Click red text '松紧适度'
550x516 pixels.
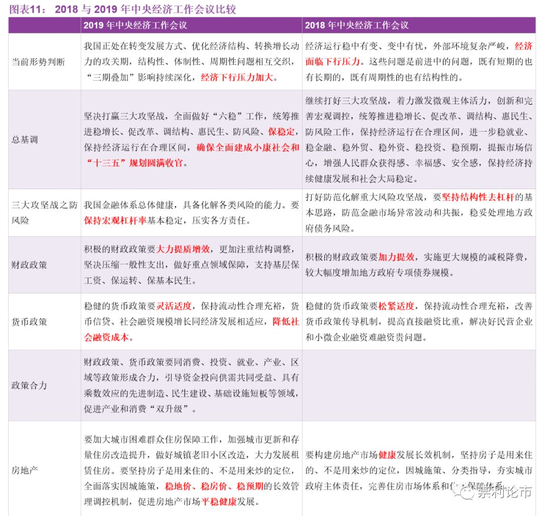(x=396, y=306)
